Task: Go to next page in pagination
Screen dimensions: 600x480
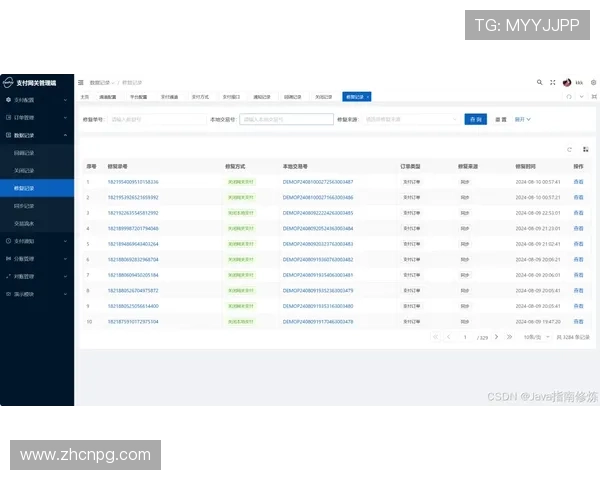Action: tap(496, 337)
